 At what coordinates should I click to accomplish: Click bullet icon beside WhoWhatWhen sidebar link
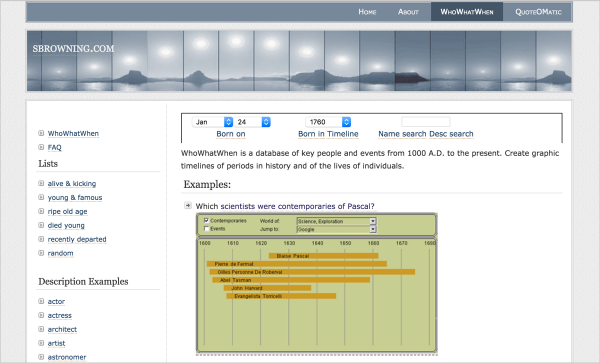tap(41, 133)
